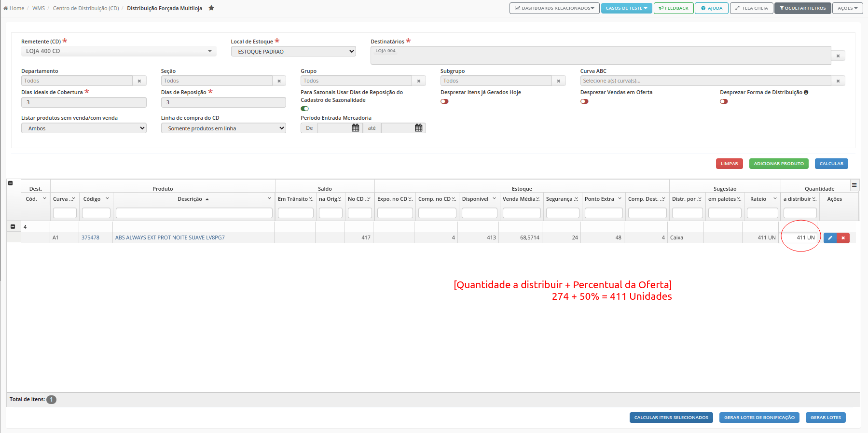The image size is (868, 433).
Task: Click the blue edit pencil icon in row
Action: point(830,237)
